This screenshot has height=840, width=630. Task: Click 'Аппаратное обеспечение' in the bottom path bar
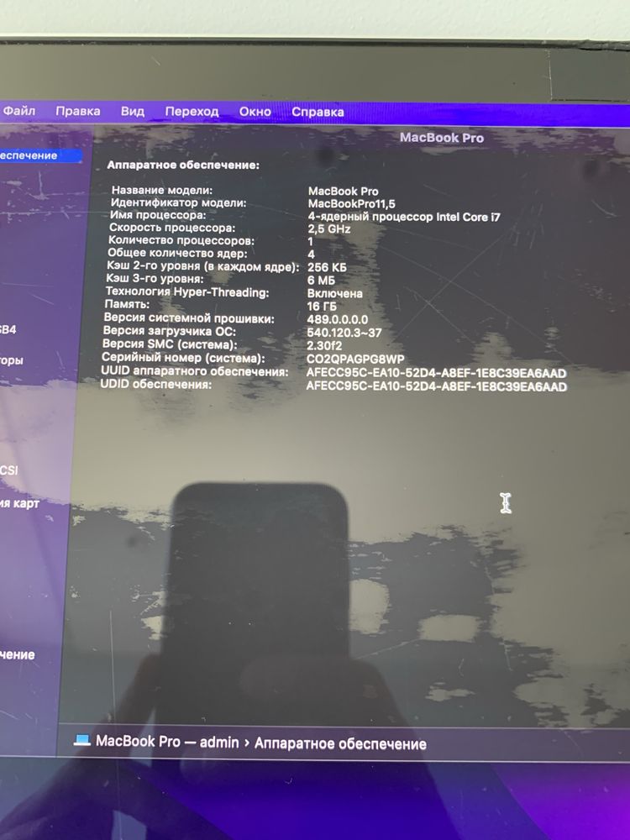[340, 743]
